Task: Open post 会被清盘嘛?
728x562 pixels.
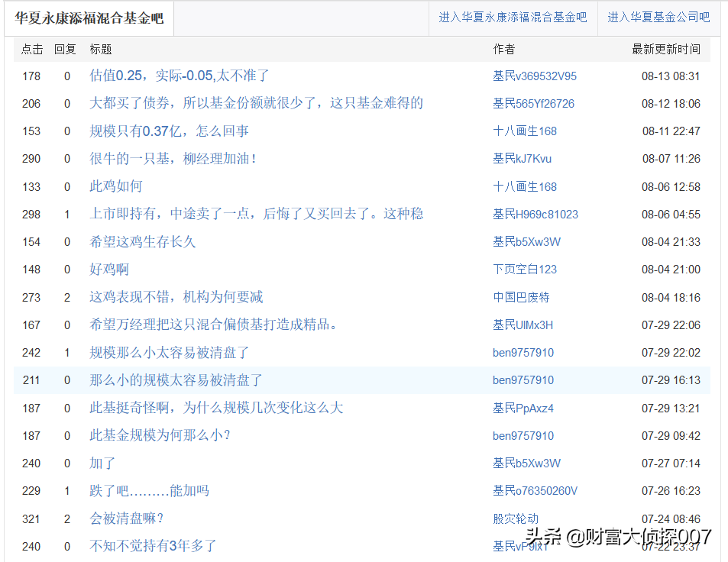Action: coord(126,518)
